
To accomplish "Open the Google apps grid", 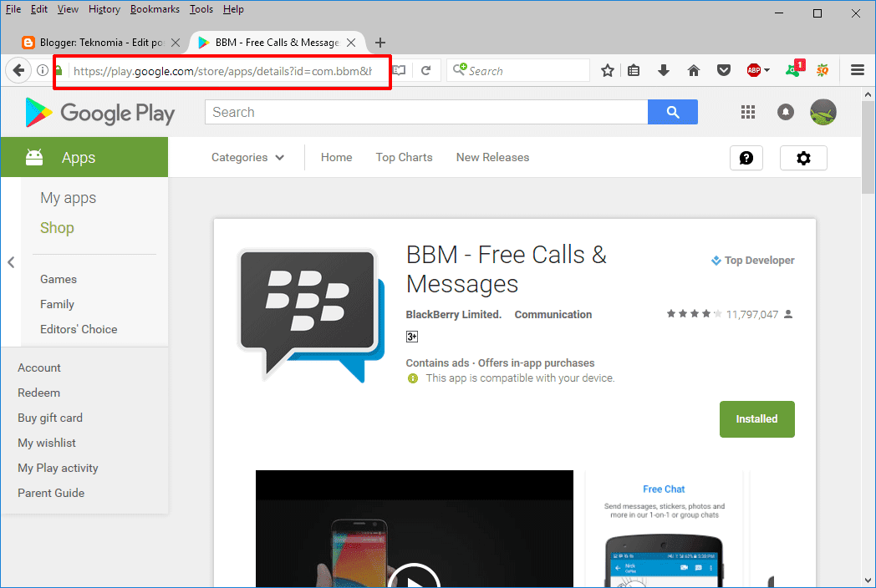I will (748, 112).
